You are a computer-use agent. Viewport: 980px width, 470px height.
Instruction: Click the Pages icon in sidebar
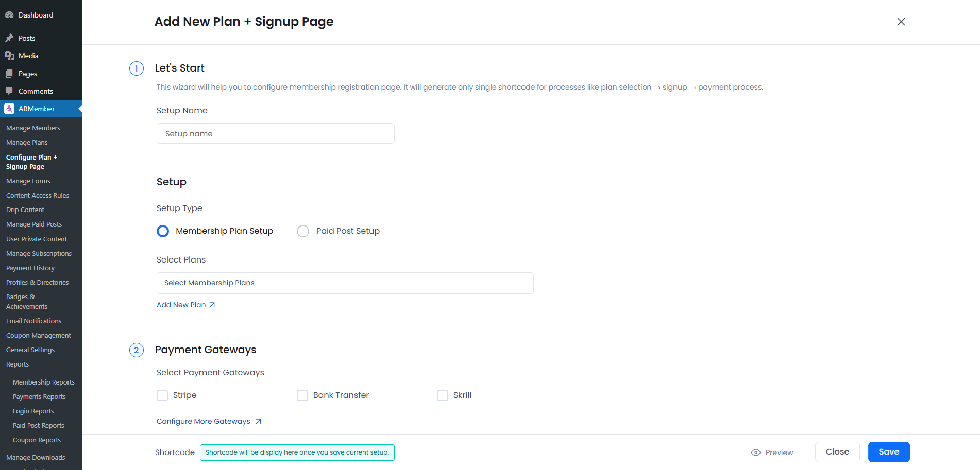point(9,74)
